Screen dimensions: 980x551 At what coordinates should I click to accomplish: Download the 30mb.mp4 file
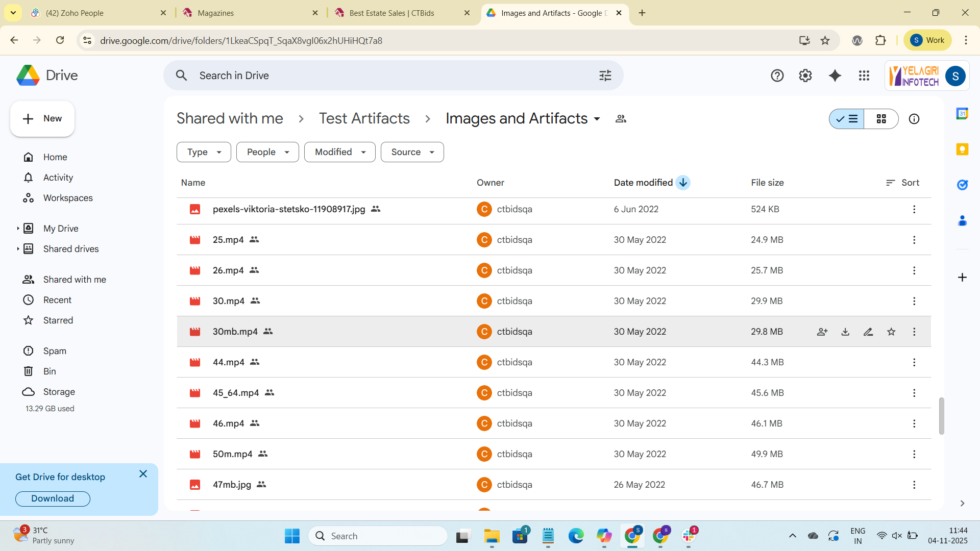[845, 332]
